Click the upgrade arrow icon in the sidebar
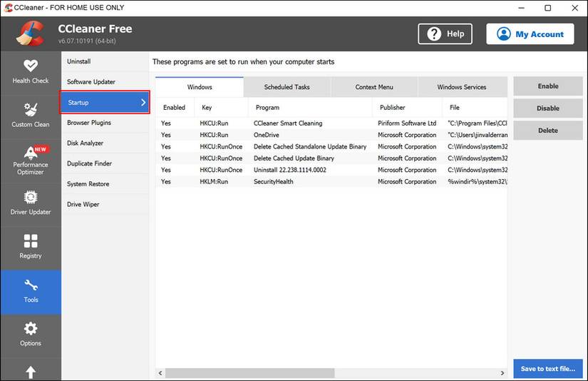Viewport: 588px width, 381px height. point(30,372)
